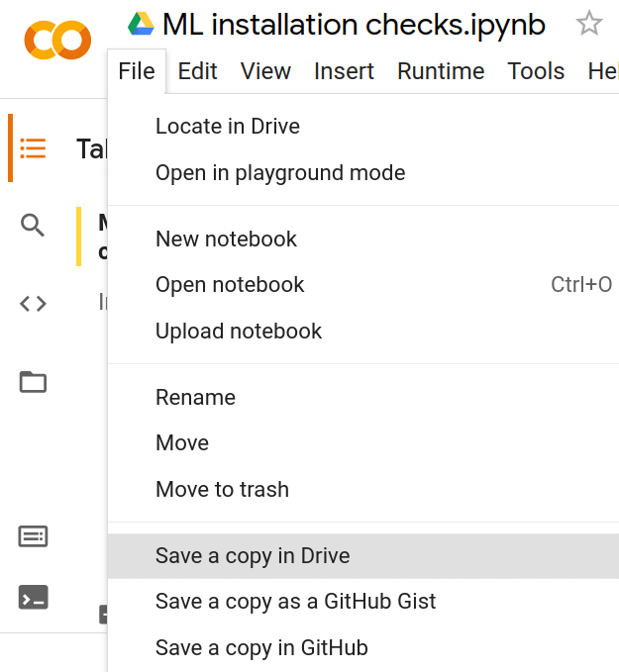
Task: Open the View menu
Action: pyautogui.click(x=265, y=71)
